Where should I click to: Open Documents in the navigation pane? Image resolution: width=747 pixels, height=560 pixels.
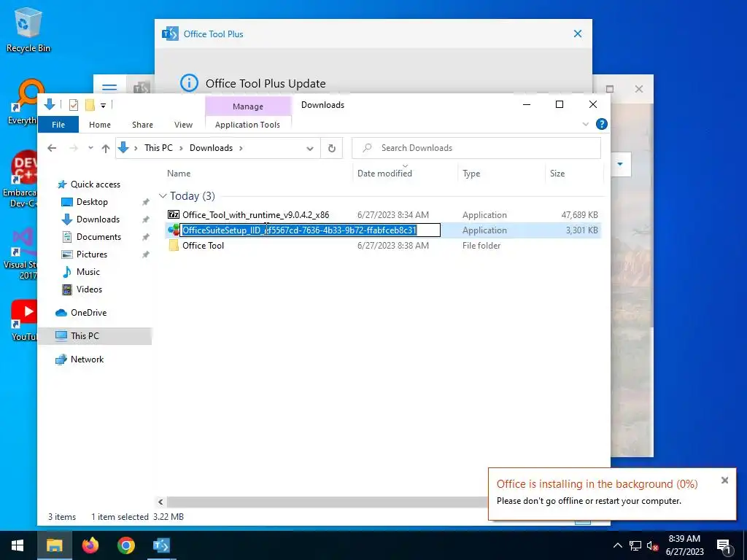98,237
